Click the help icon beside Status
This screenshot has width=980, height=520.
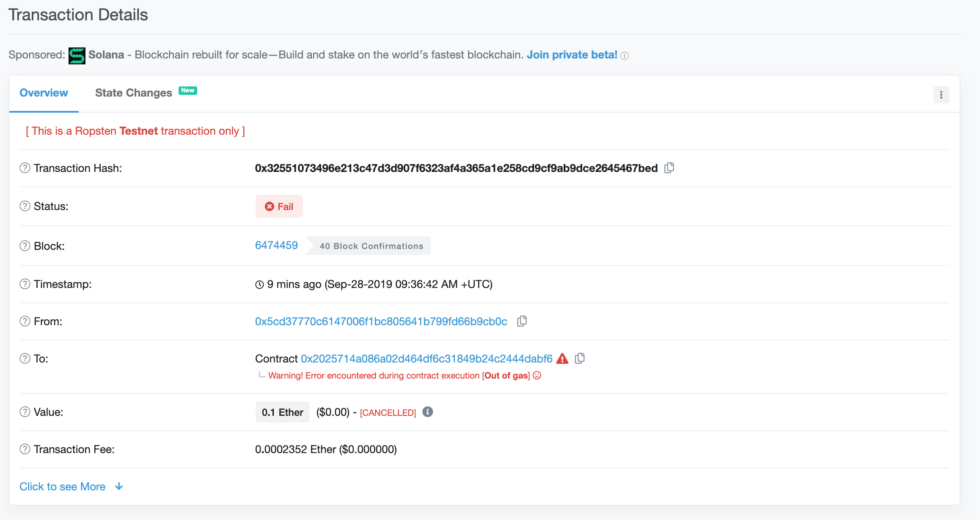click(25, 206)
